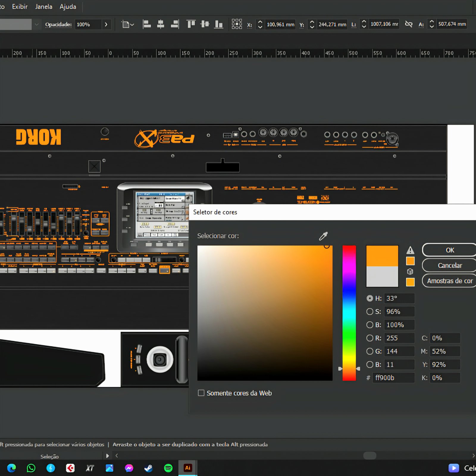Image resolution: width=476 pixels, height=476 pixels.
Task: Select the R red radio button
Action: 370,338
